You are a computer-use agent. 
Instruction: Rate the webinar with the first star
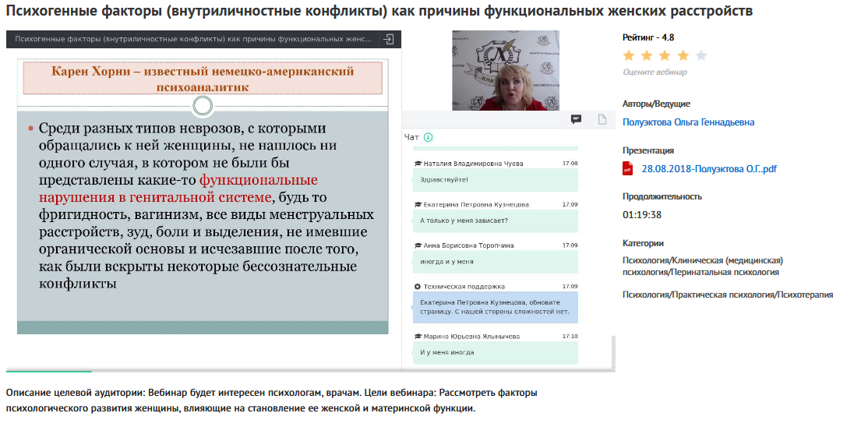click(629, 55)
